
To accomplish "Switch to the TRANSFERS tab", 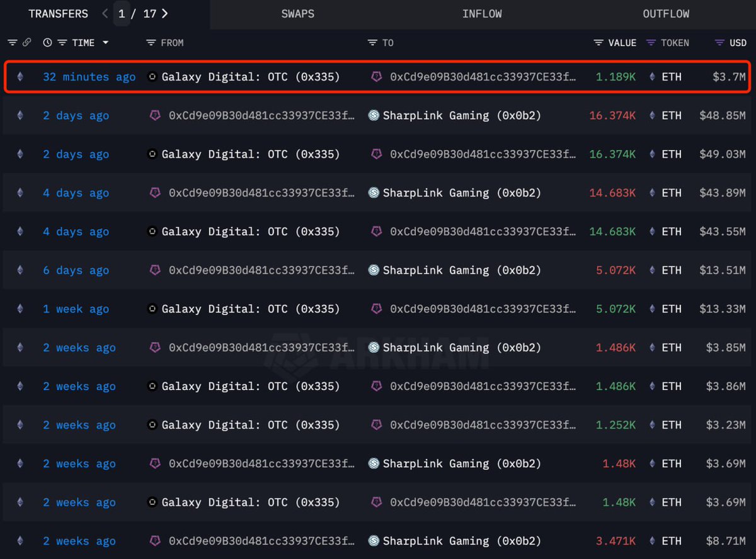I will 58,14.
